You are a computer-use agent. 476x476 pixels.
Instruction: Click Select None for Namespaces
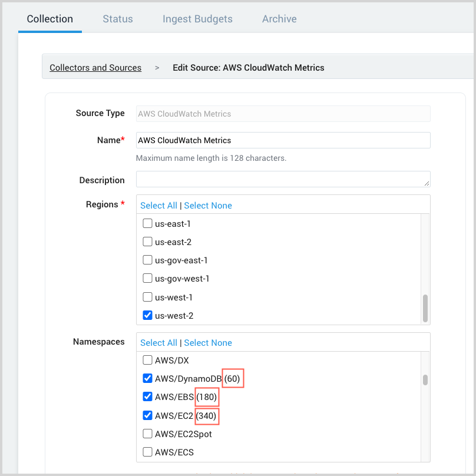coord(207,342)
